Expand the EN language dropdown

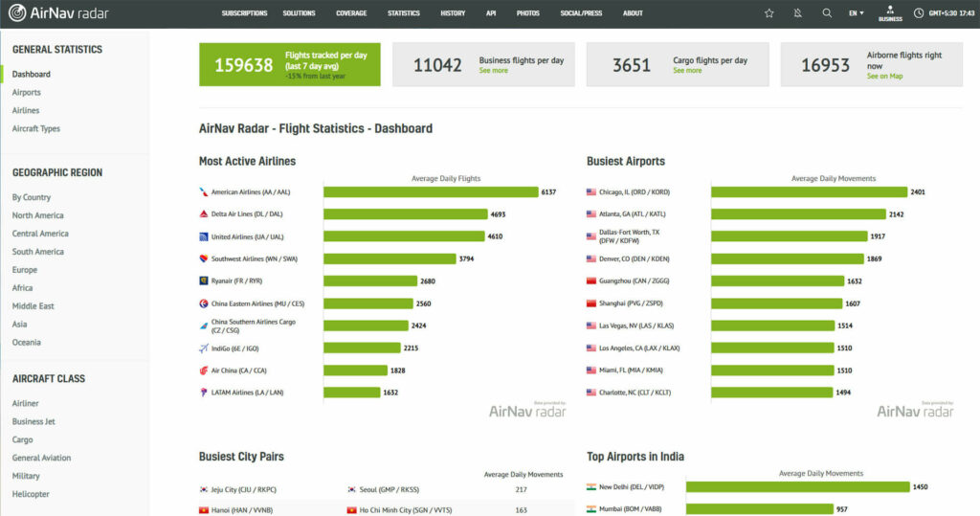coord(857,13)
